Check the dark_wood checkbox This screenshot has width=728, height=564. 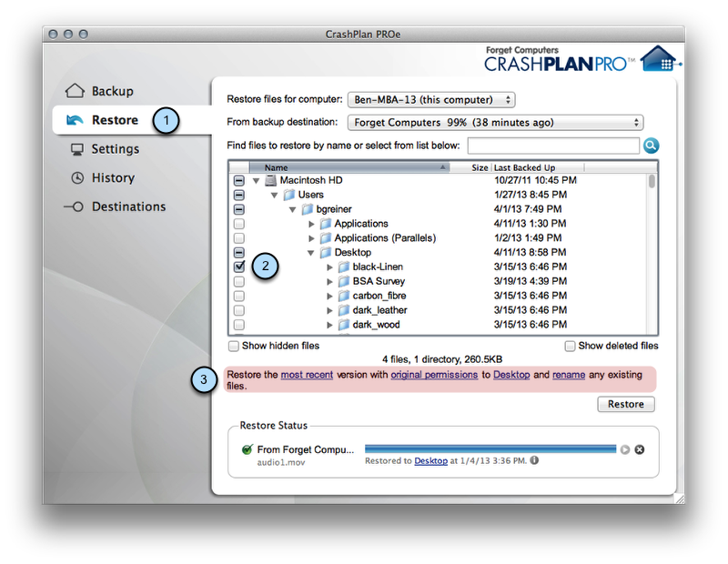point(239,324)
